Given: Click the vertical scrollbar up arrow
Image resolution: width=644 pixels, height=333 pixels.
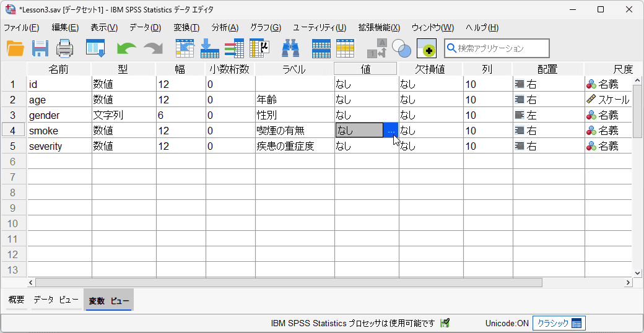Looking at the screenshot, I should coord(637,80).
